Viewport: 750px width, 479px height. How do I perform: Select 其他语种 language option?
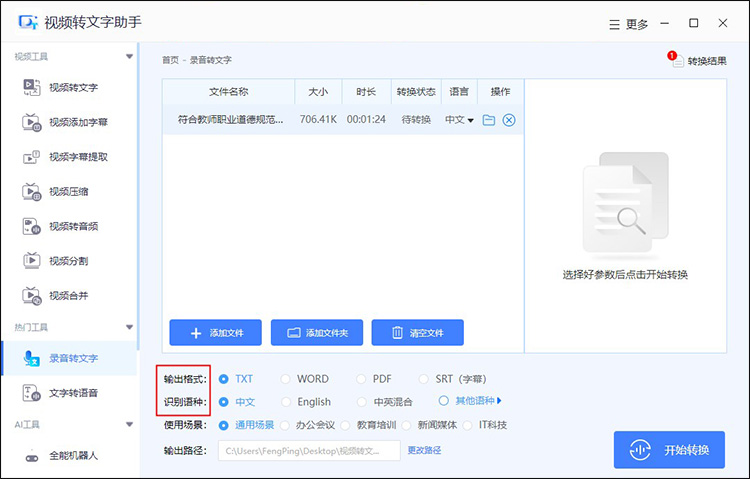click(443, 401)
